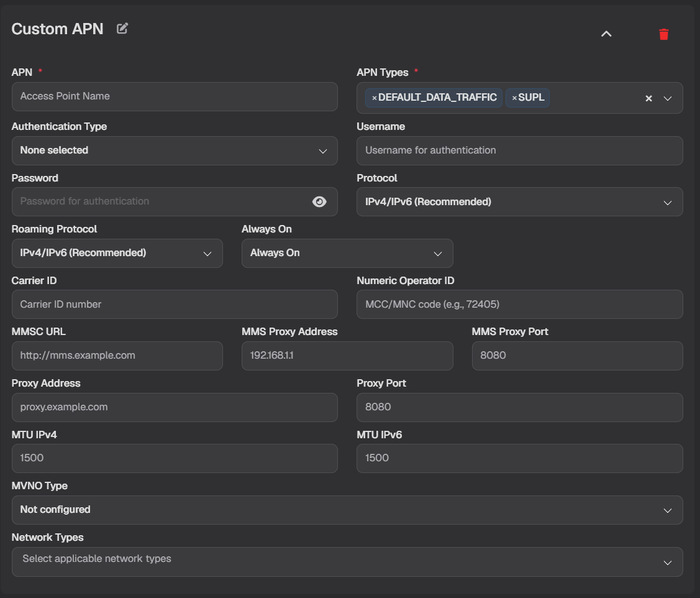The image size is (700, 598).
Task: Open the Authentication Type dropdown
Action: (175, 150)
